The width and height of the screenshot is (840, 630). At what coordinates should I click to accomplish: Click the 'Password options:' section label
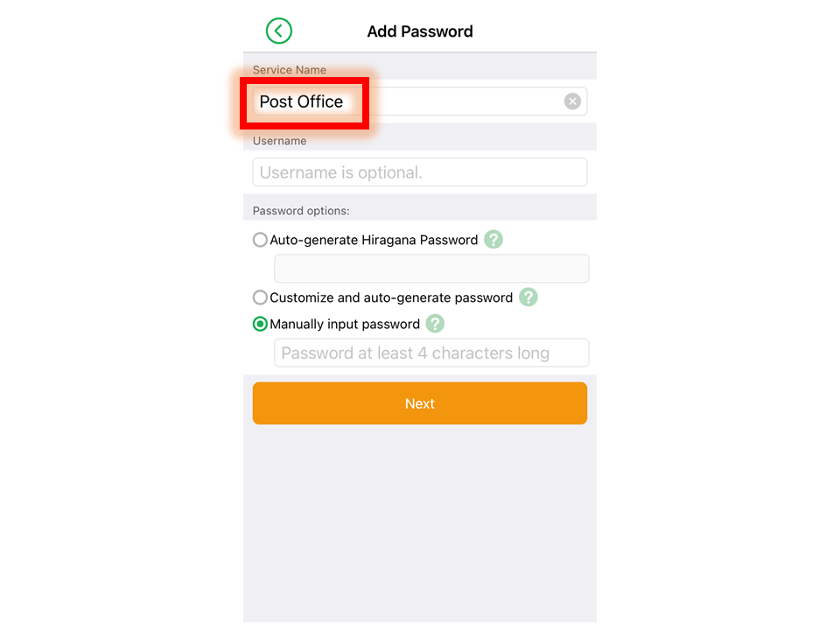301,211
